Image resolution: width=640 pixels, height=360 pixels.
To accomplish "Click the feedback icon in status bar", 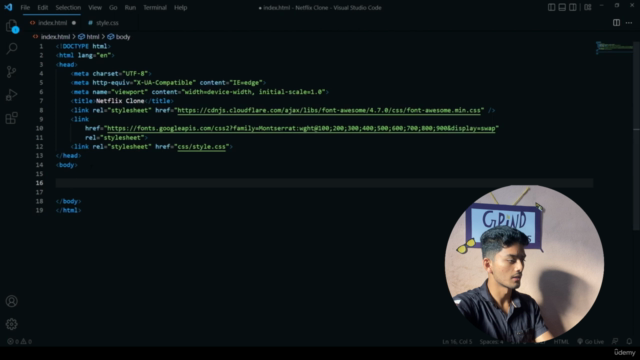I will (x=615, y=341).
